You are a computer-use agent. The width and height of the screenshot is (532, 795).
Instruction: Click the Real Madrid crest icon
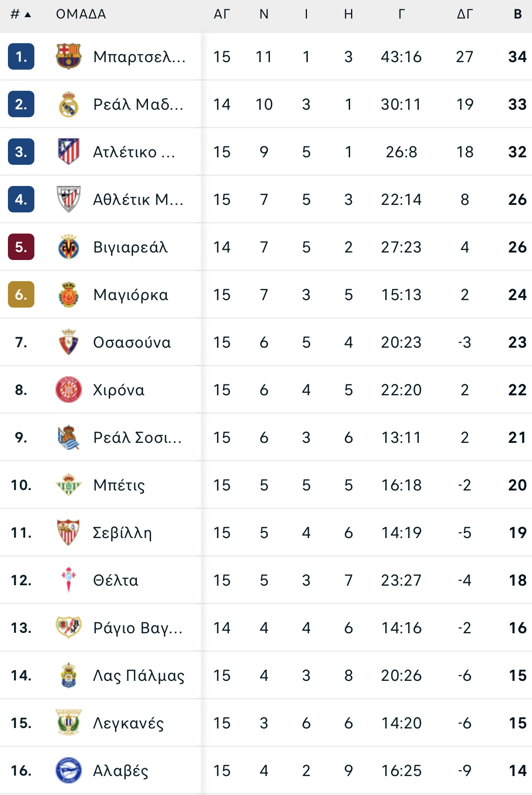point(68,104)
